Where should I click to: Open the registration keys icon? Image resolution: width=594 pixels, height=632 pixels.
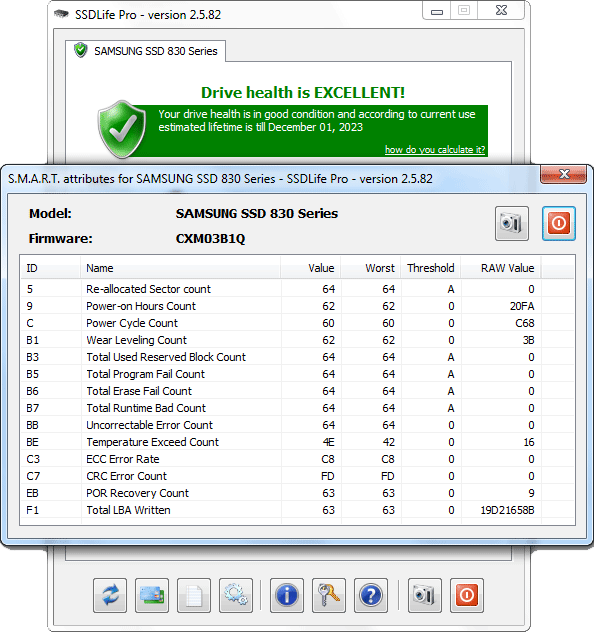[329, 595]
